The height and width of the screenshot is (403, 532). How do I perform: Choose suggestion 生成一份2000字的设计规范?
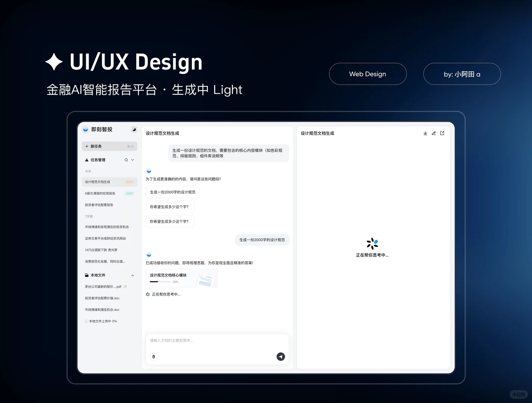[173, 192]
